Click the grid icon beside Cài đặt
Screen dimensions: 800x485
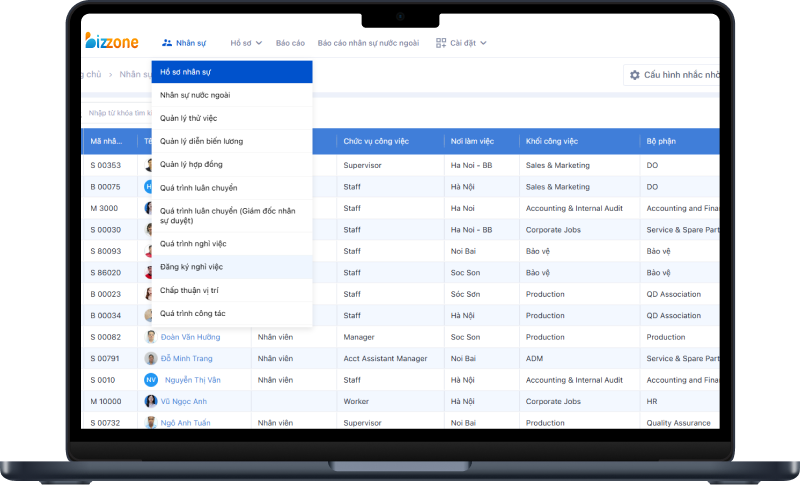440,43
